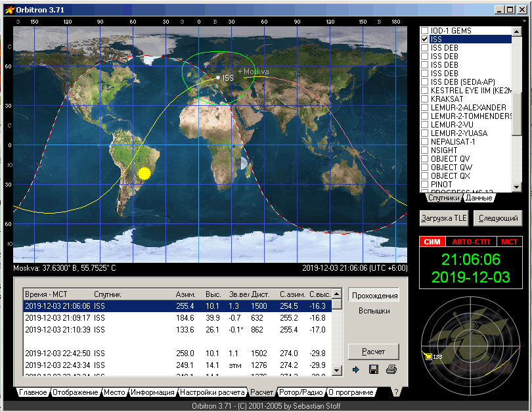Switch to the Настройки расчета tab
The width and height of the screenshot is (532, 412).
pos(213,392)
